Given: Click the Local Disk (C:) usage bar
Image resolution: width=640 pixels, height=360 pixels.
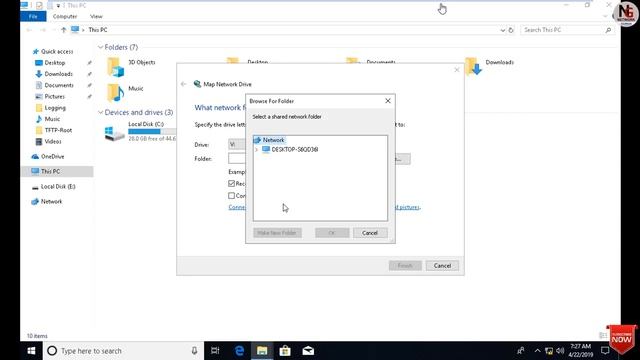Looking at the screenshot, I should pyautogui.click(x=152, y=131).
